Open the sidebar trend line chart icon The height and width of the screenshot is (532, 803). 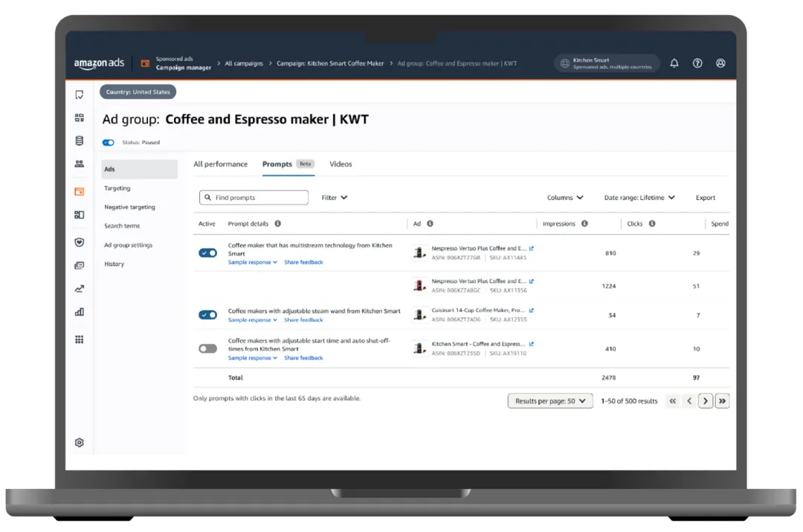[80, 288]
